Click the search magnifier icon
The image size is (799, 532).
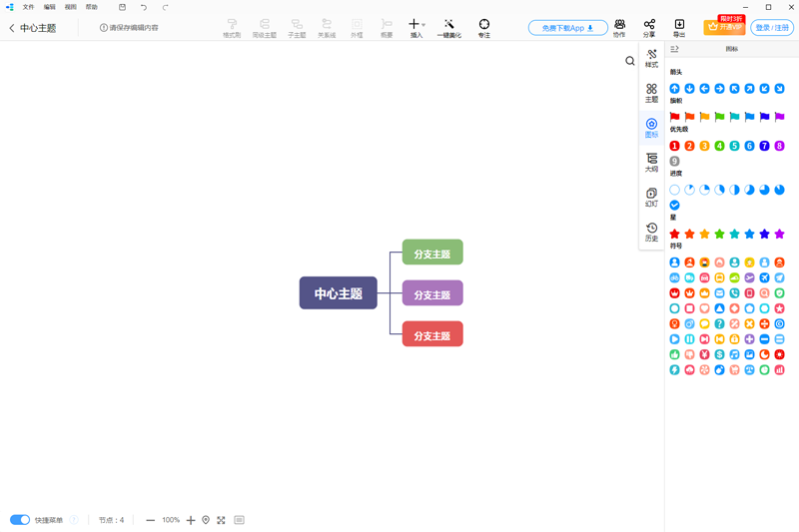(x=630, y=61)
